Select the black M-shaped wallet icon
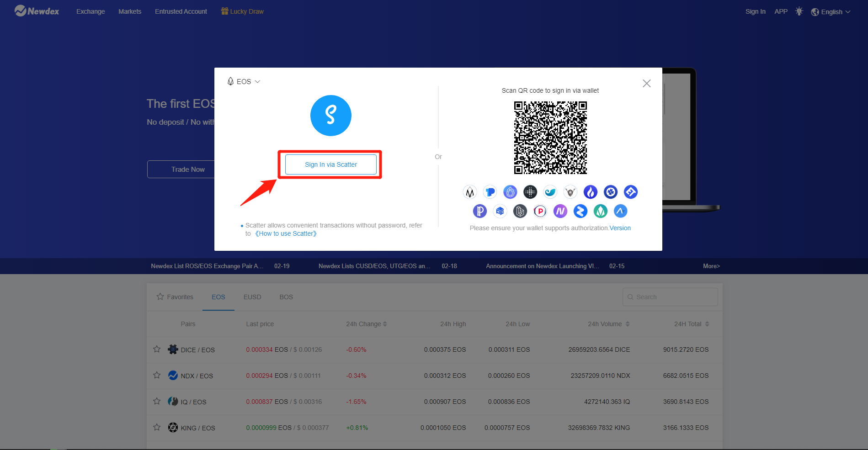 coord(470,192)
